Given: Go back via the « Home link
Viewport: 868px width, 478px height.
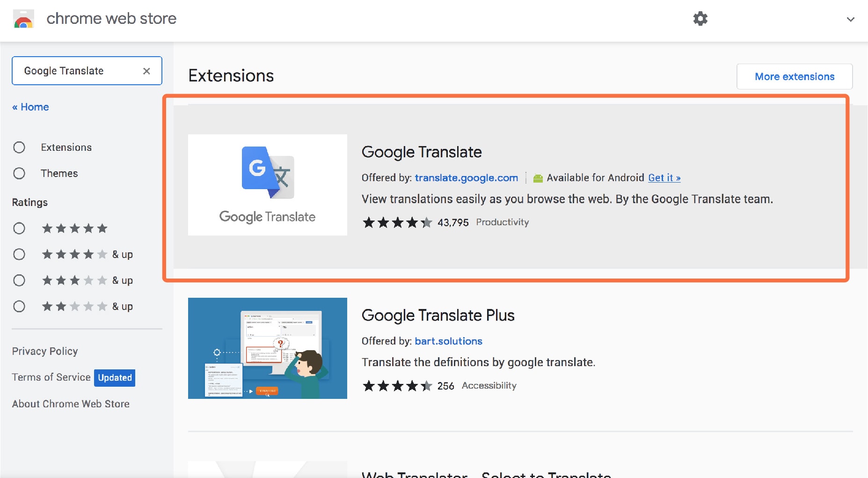Looking at the screenshot, I should (30, 107).
